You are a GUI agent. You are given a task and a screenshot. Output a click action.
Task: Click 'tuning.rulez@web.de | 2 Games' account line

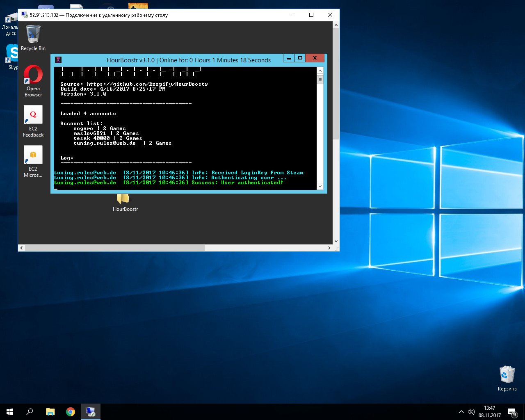(123, 143)
